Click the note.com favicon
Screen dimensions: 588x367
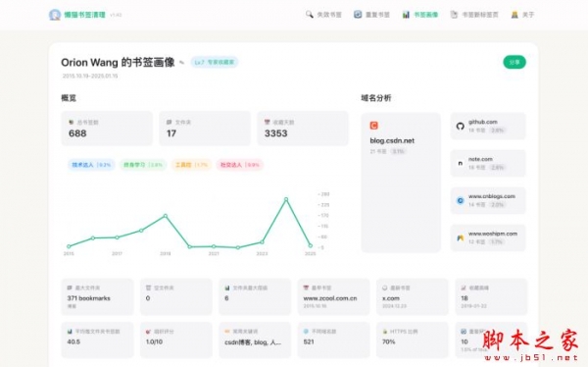pyautogui.click(x=461, y=164)
